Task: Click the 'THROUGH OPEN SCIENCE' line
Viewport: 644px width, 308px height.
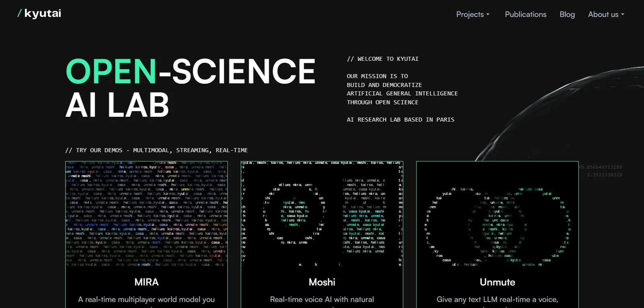Action: [383, 102]
